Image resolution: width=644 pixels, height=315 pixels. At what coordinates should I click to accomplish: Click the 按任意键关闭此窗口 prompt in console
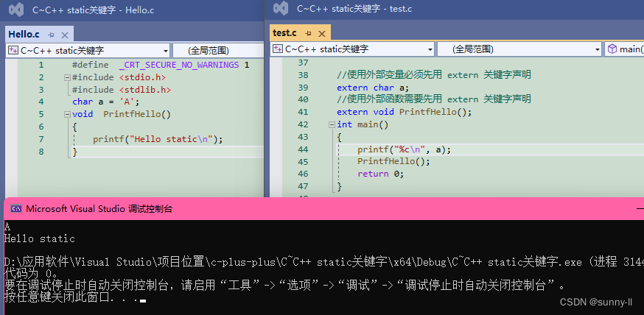74,297
